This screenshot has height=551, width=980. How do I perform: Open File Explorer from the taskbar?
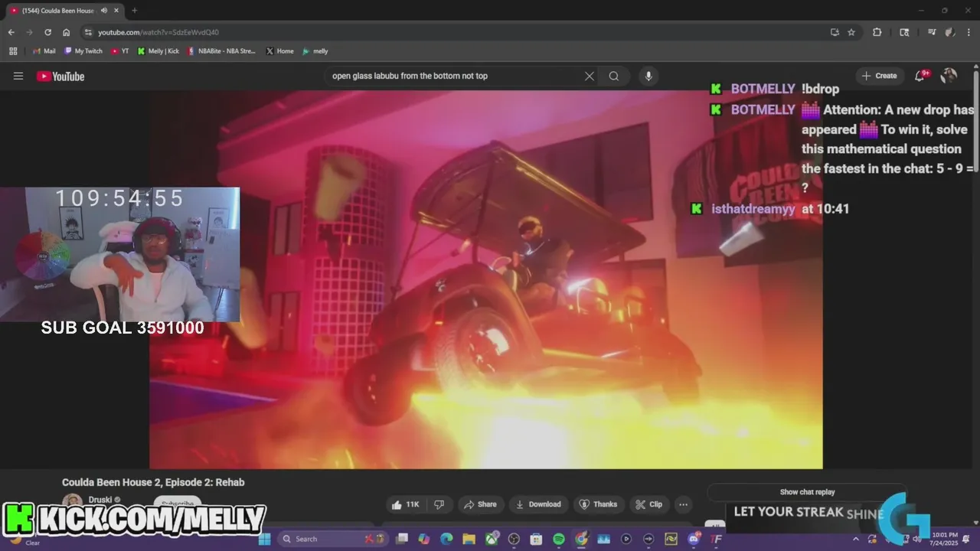tap(469, 539)
